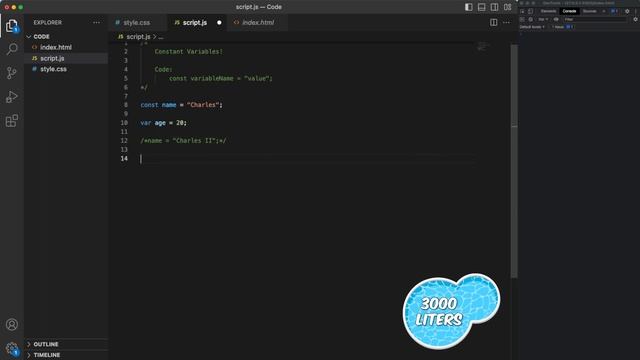Select the DevTools Console tab

569,11
